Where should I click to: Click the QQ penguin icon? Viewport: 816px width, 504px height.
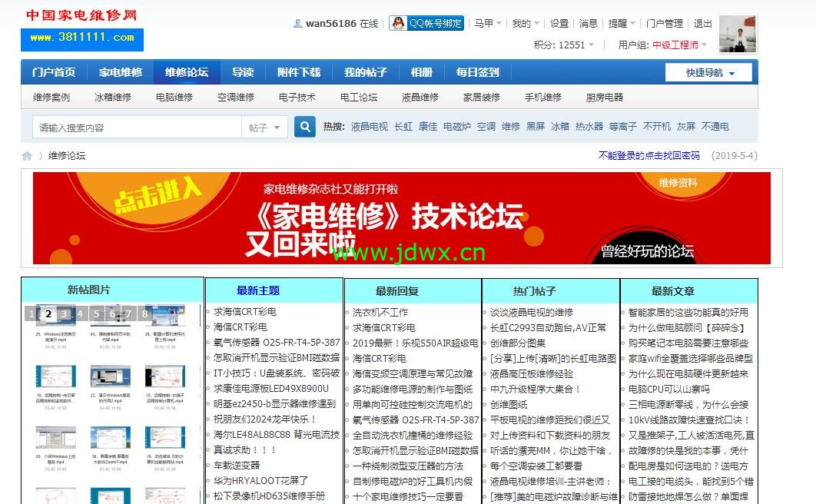point(398,23)
